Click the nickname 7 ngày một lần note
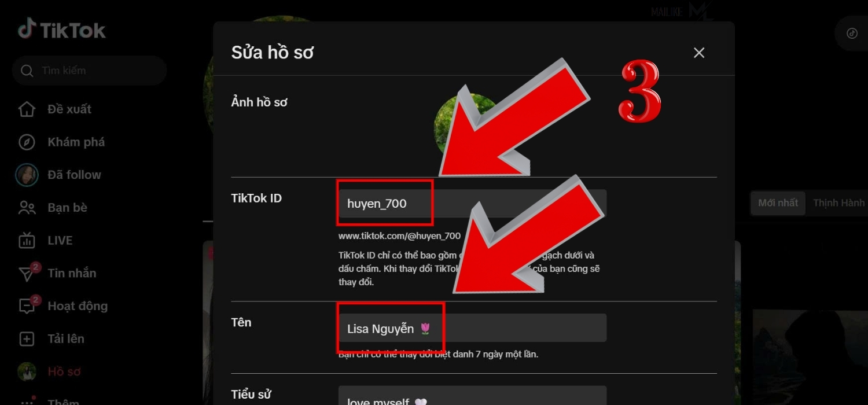This screenshot has width=868, height=405. tap(439, 354)
